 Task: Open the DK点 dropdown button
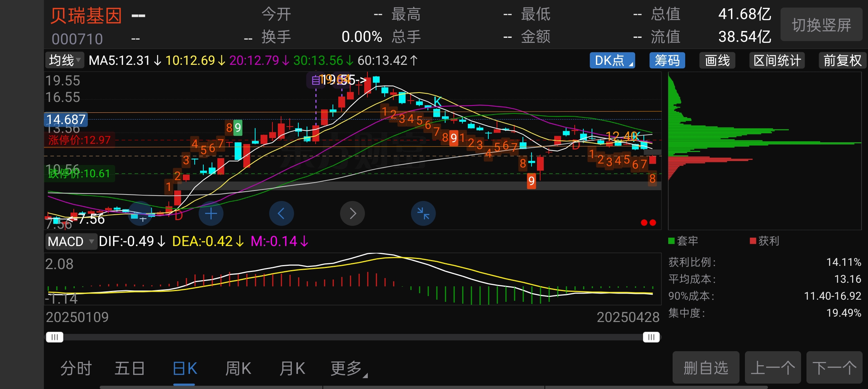pyautogui.click(x=612, y=60)
